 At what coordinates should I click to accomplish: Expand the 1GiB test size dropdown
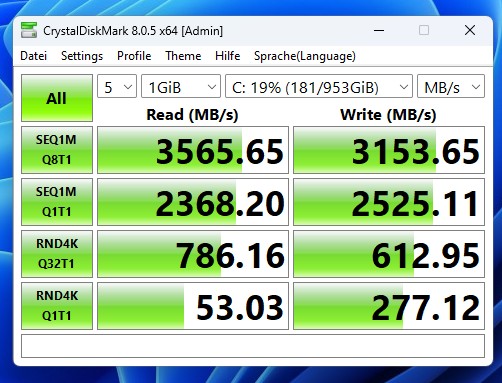[181, 86]
